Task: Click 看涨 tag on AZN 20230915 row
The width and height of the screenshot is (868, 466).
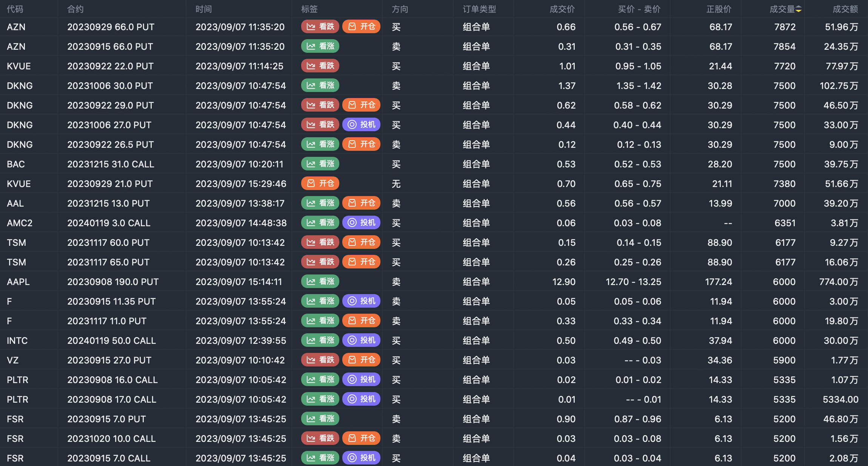Action: pyautogui.click(x=320, y=46)
